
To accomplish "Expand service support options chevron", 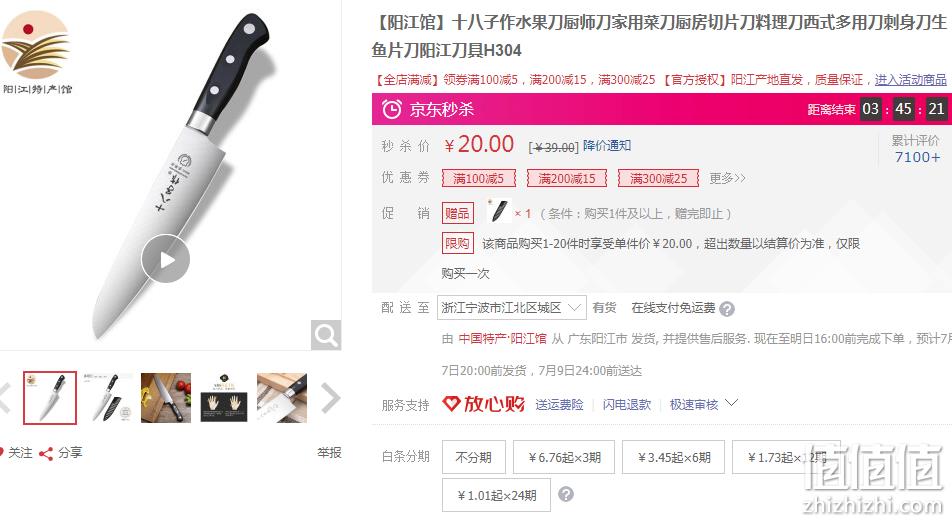I will [732, 403].
